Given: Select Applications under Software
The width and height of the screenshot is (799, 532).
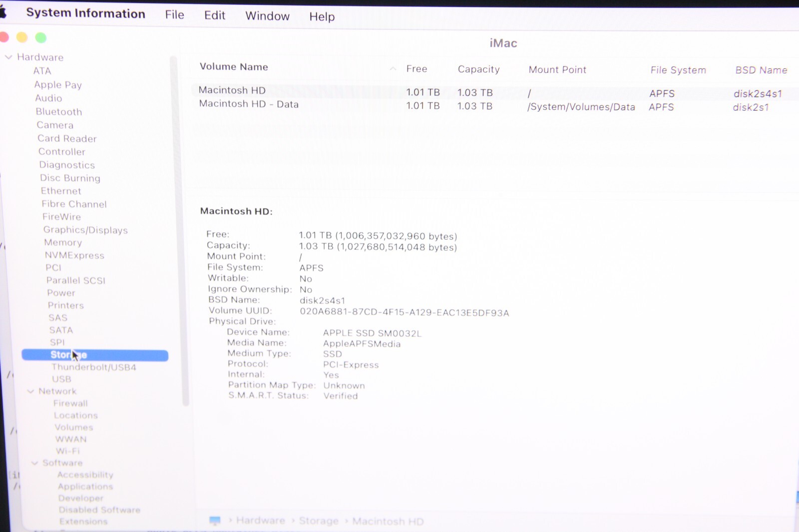Looking at the screenshot, I should pos(85,487).
